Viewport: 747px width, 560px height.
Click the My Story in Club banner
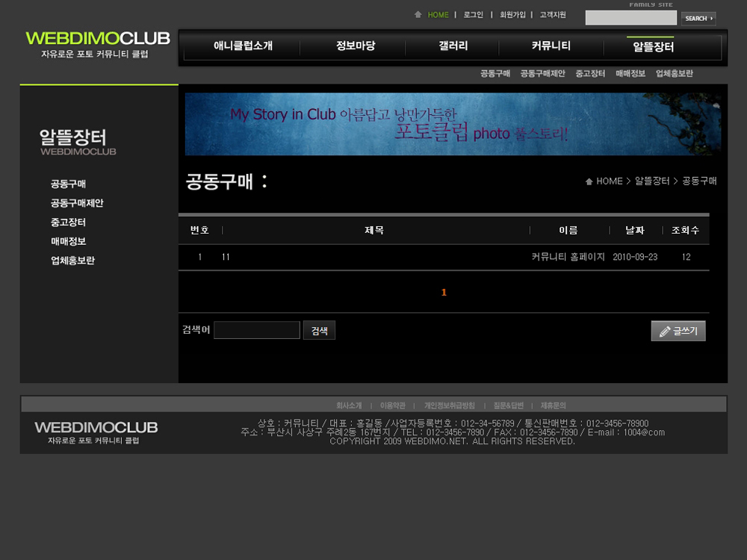453,124
